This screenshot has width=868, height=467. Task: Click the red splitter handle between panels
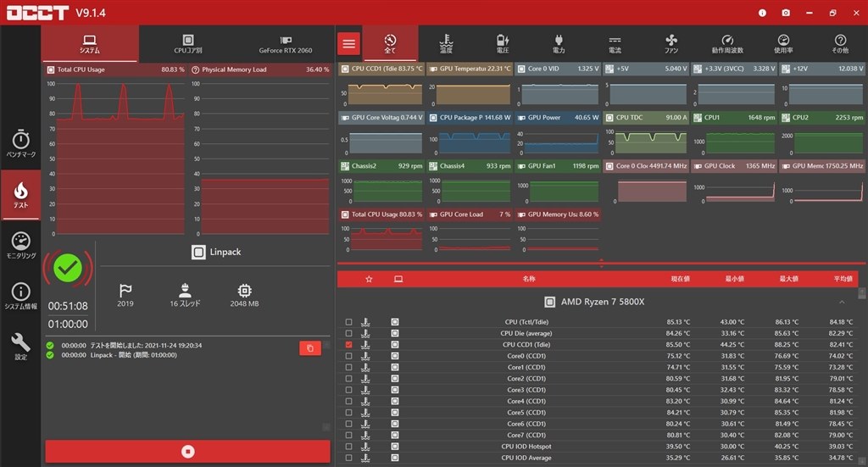(601, 264)
